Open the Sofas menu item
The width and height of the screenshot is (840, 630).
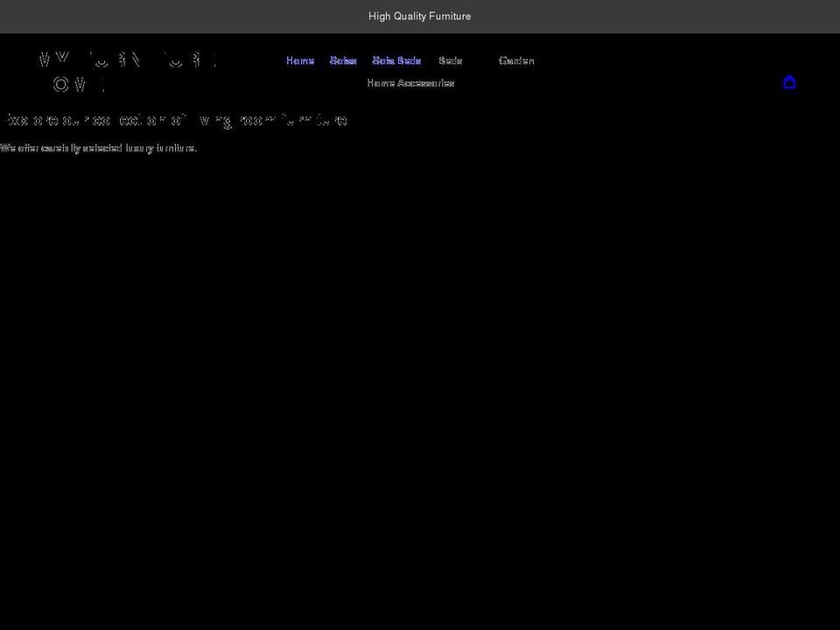pyautogui.click(x=343, y=60)
